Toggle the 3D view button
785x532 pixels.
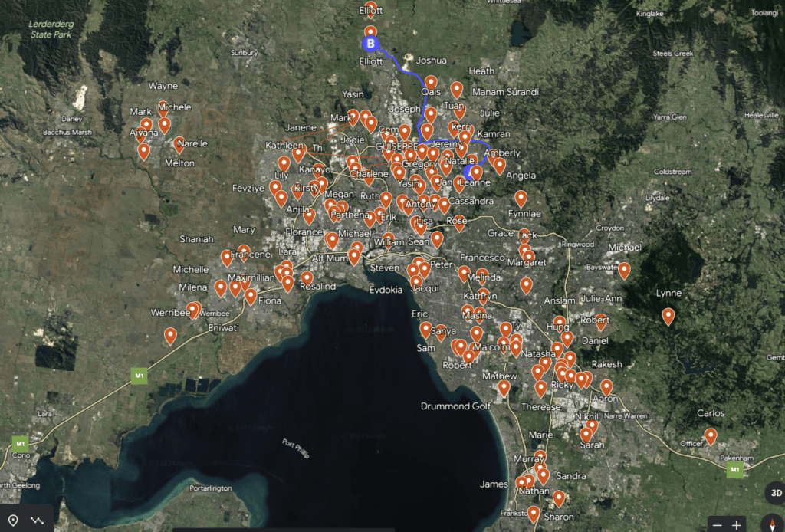pos(774,493)
